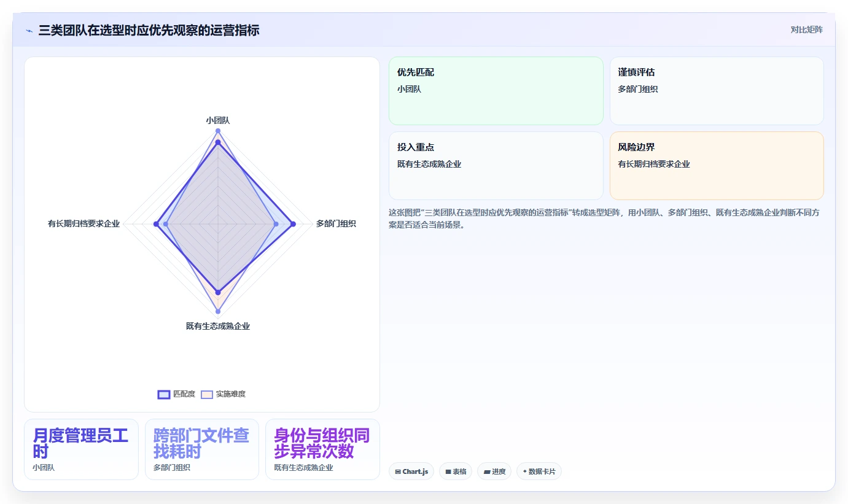Click the radar data point on 多部门组织 axis outer

point(293,224)
